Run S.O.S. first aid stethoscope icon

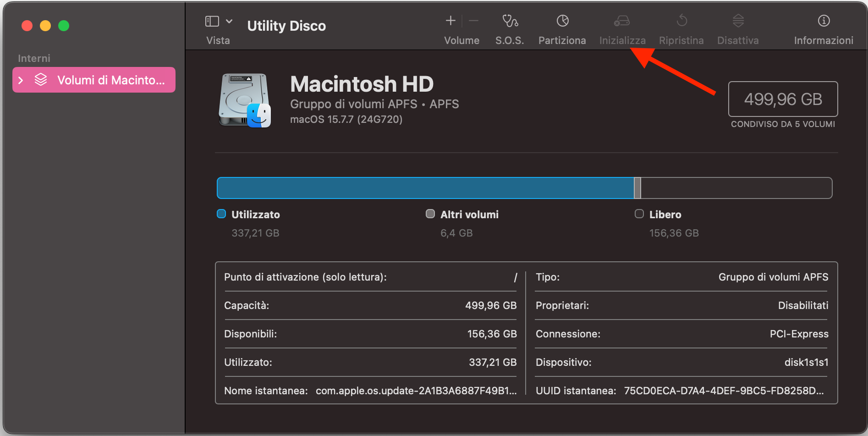510,21
